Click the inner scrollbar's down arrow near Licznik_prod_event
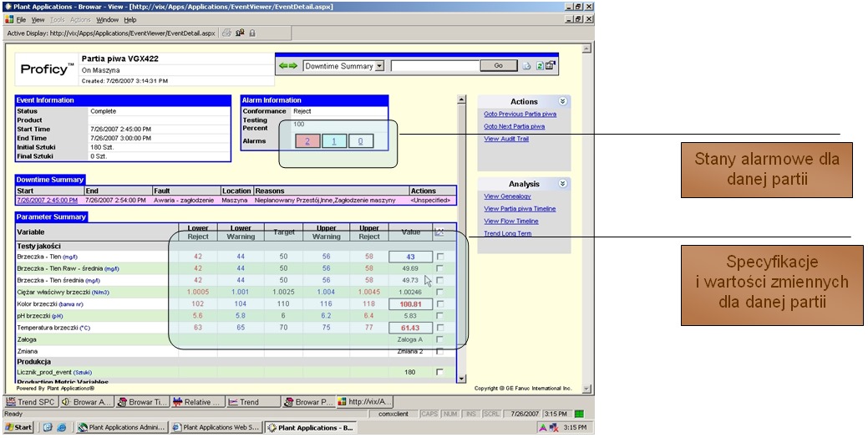 pos(461,379)
